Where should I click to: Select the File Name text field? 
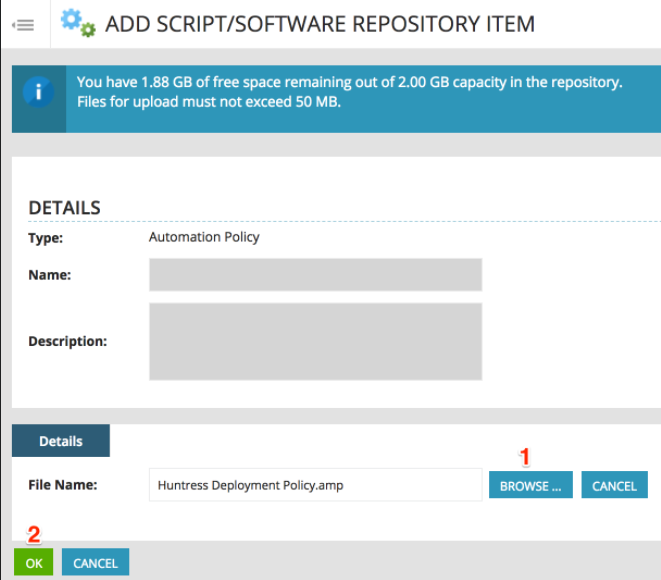(x=315, y=485)
